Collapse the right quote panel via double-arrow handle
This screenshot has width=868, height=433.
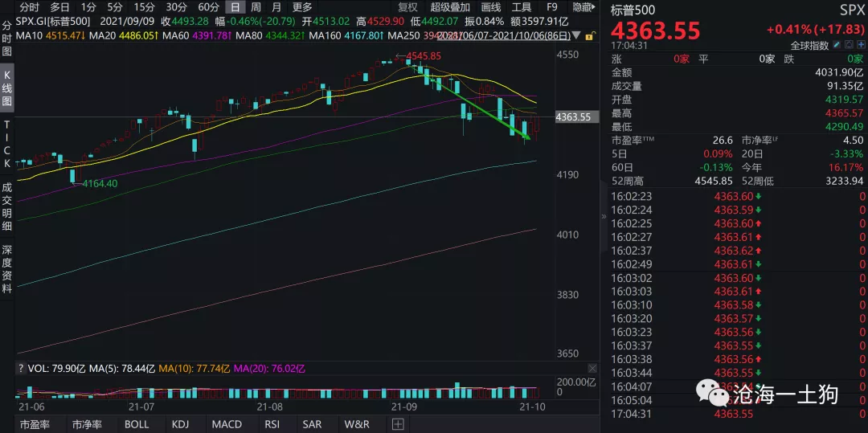pos(604,217)
